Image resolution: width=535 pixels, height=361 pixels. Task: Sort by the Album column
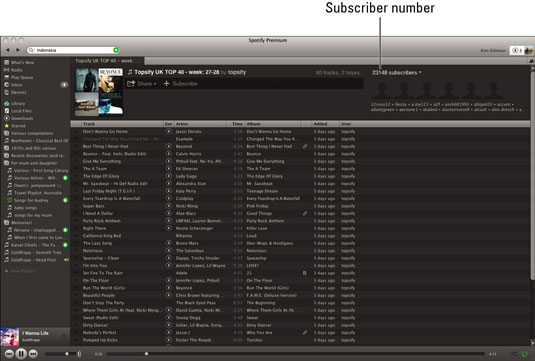pos(272,124)
